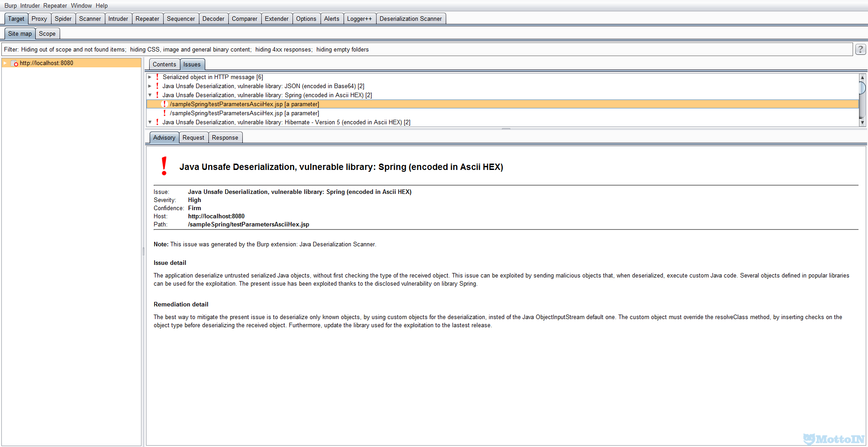Image resolution: width=868 pixels, height=447 pixels.
Task: Click severity icon of Spring Ascii HEX group
Action: pos(157,95)
